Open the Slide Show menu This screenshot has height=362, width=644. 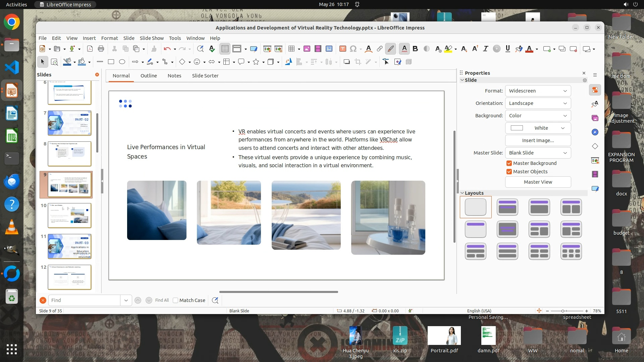[x=152, y=38]
